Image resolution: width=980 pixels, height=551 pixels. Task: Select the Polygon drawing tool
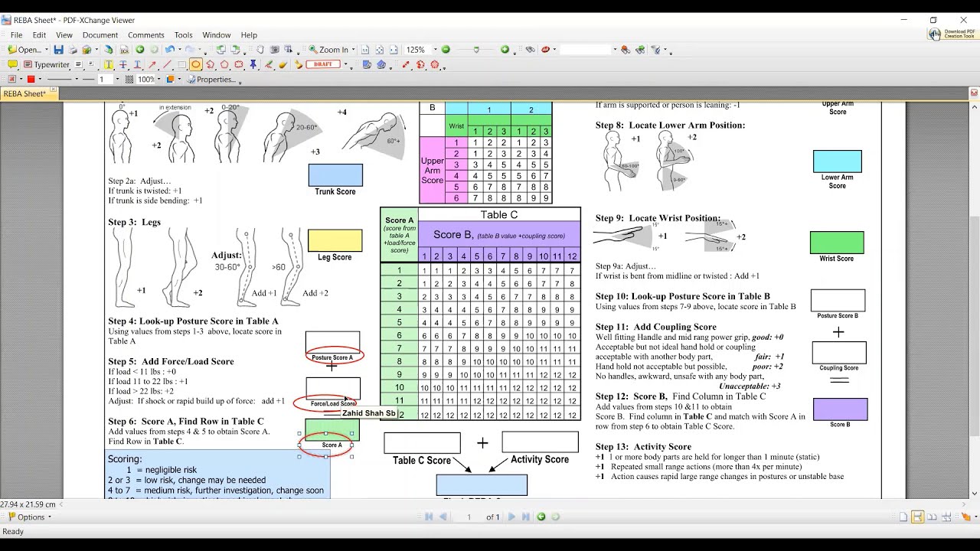[x=224, y=65]
